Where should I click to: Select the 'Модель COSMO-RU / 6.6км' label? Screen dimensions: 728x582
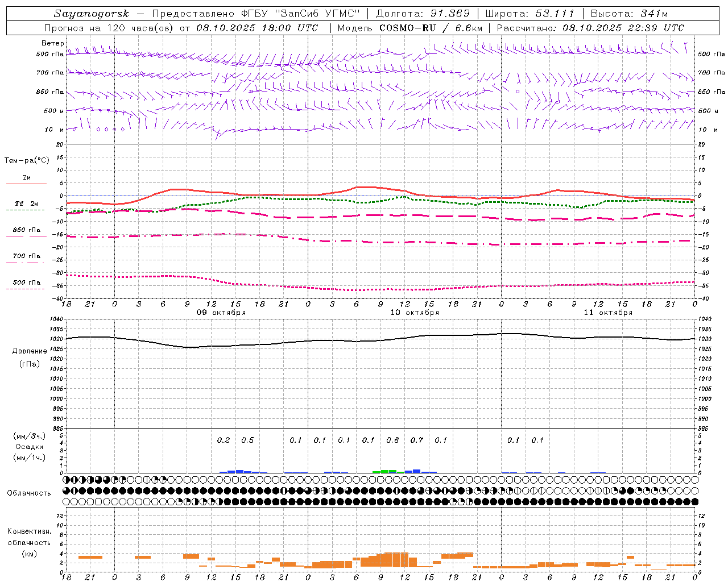point(410,28)
